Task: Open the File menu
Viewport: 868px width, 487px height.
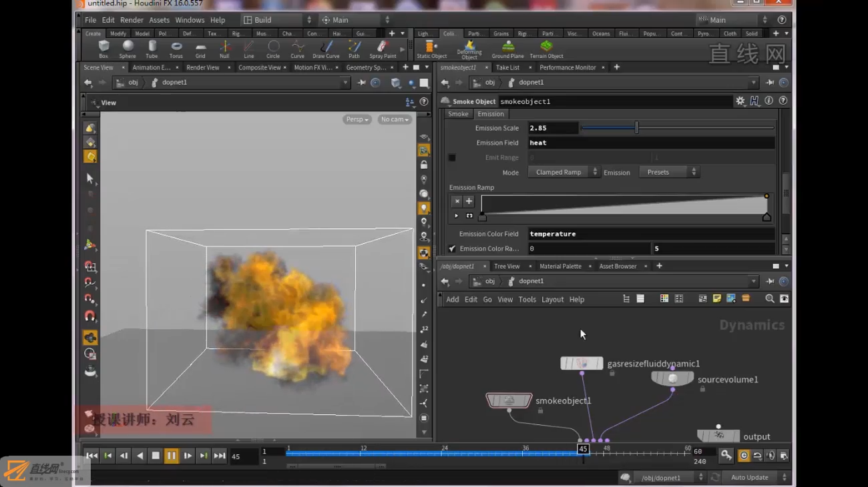Action: coord(90,20)
